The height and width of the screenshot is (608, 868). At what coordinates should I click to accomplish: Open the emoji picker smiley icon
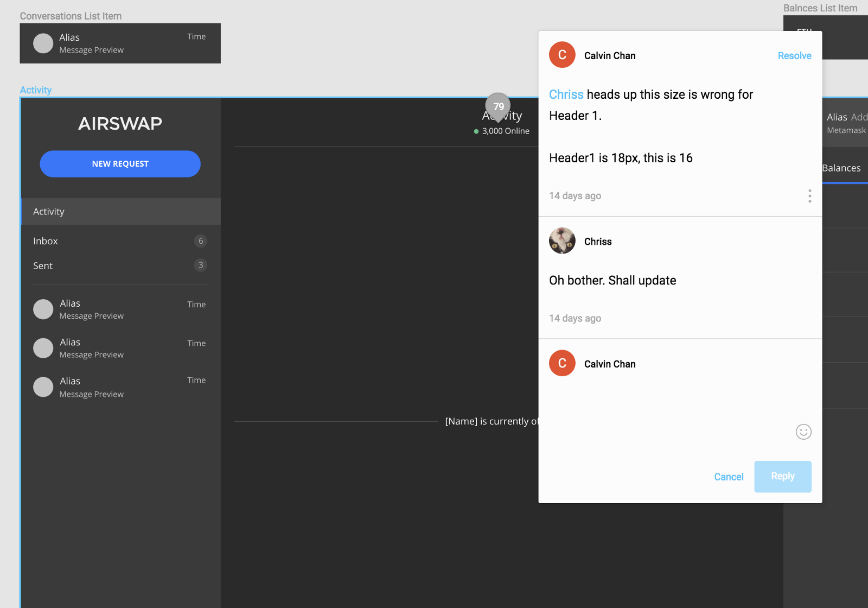pyautogui.click(x=803, y=432)
